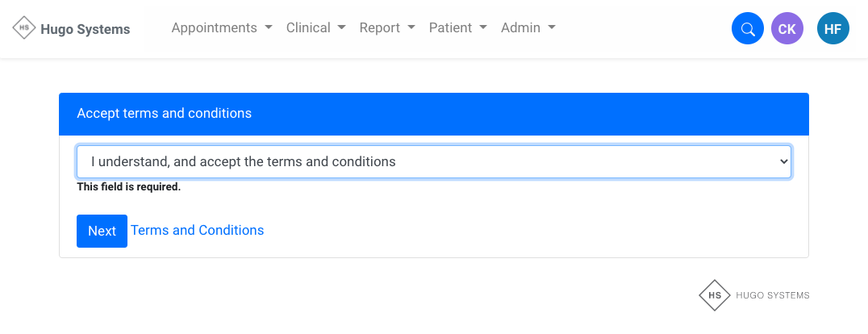Open the Appointments menu
The height and width of the screenshot is (334, 868).
click(215, 27)
